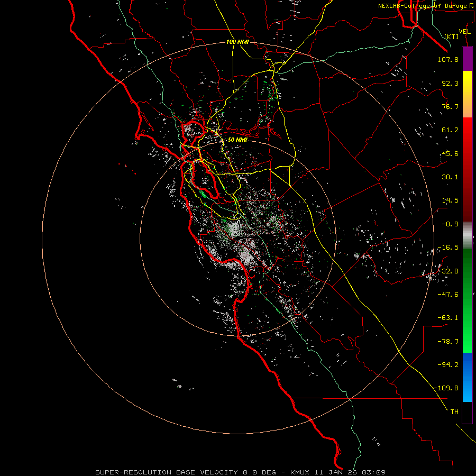This screenshot has width=476, height=476.
Task: Click the "100 NMI" range ring label
Action: 237,42
